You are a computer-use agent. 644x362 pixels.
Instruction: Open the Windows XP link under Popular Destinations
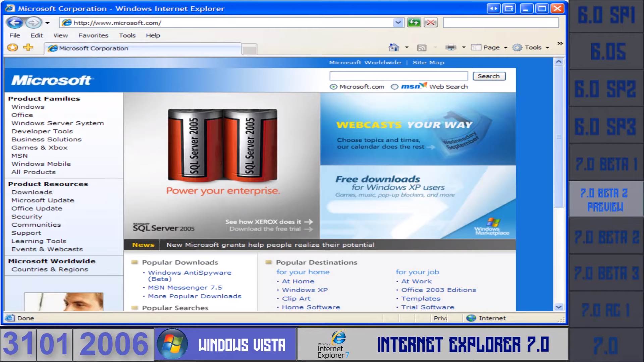pos(304,290)
